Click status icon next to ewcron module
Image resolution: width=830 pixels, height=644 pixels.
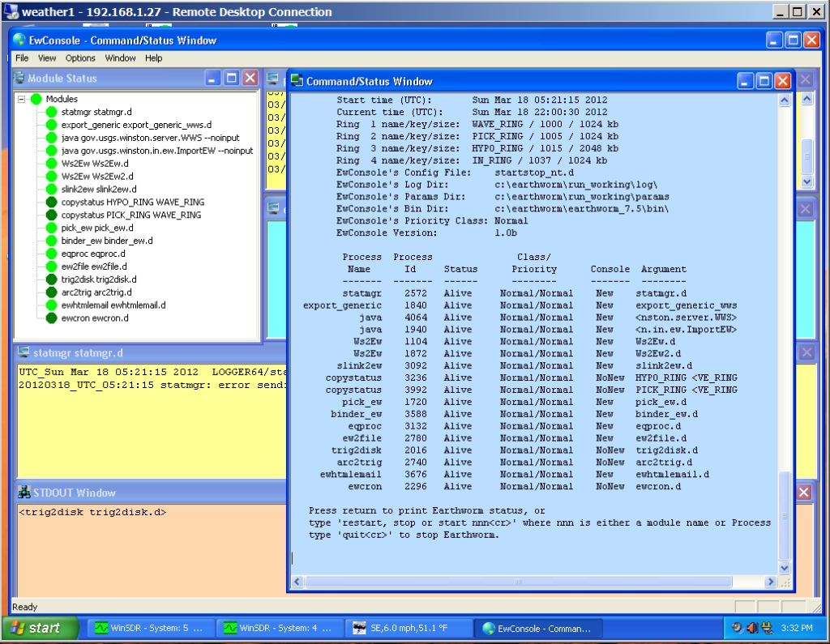(x=52, y=318)
